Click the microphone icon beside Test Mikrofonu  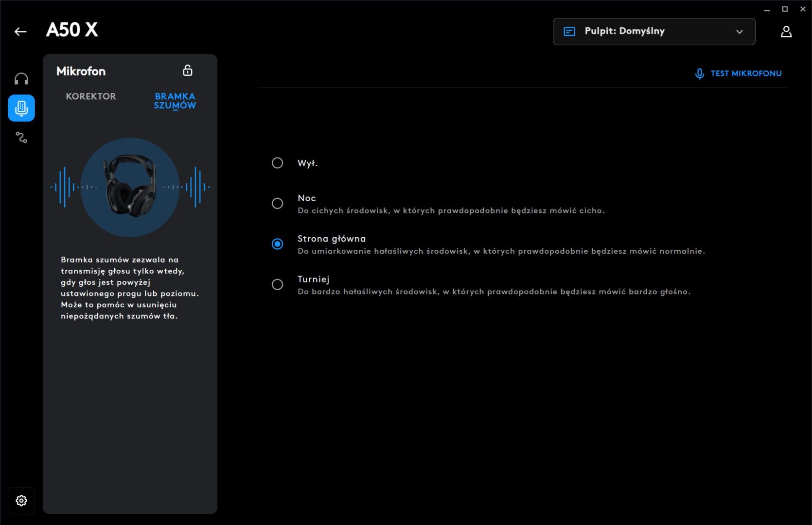tap(699, 73)
